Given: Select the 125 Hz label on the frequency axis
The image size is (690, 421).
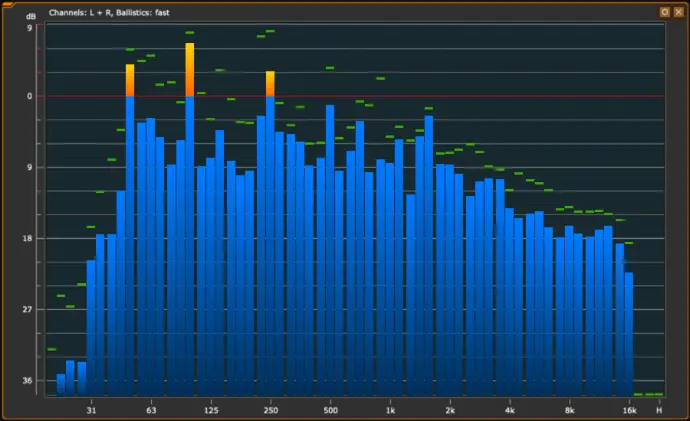Looking at the screenshot, I should point(211,410).
